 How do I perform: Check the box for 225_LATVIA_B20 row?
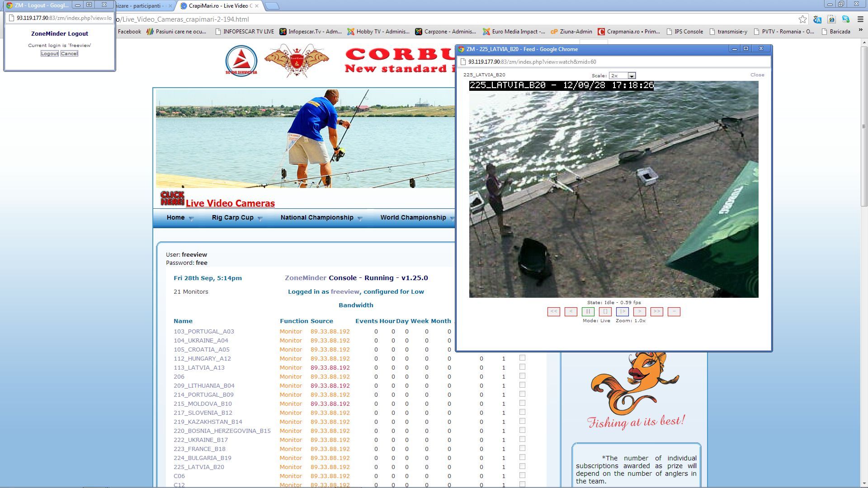(x=522, y=466)
